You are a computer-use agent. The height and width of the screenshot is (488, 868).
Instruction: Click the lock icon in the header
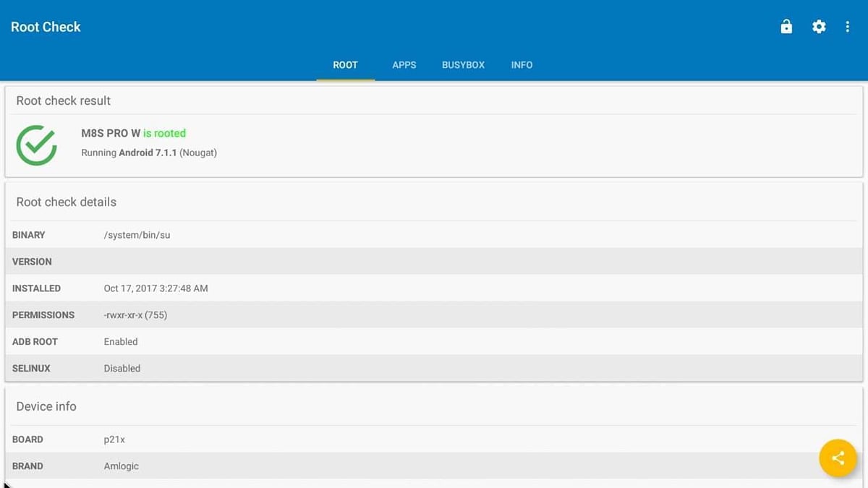pyautogui.click(x=786, y=27)
